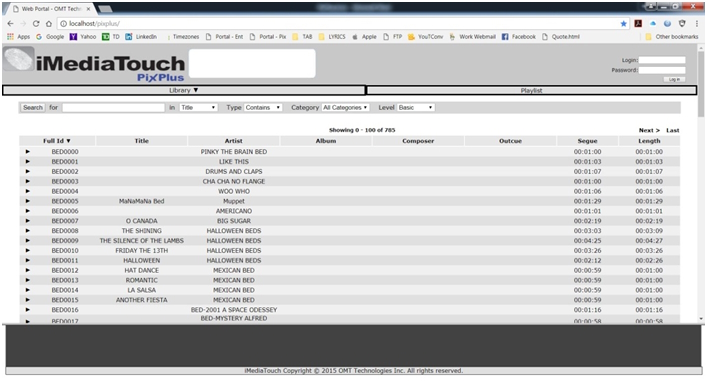The height and width of the screenshot is (381, 707).
Task: Switch to the Playlist section
Action: pos(531,91)
